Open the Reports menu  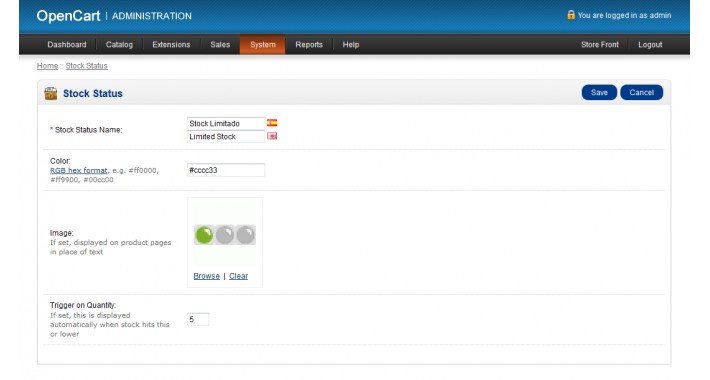[309, 44]
